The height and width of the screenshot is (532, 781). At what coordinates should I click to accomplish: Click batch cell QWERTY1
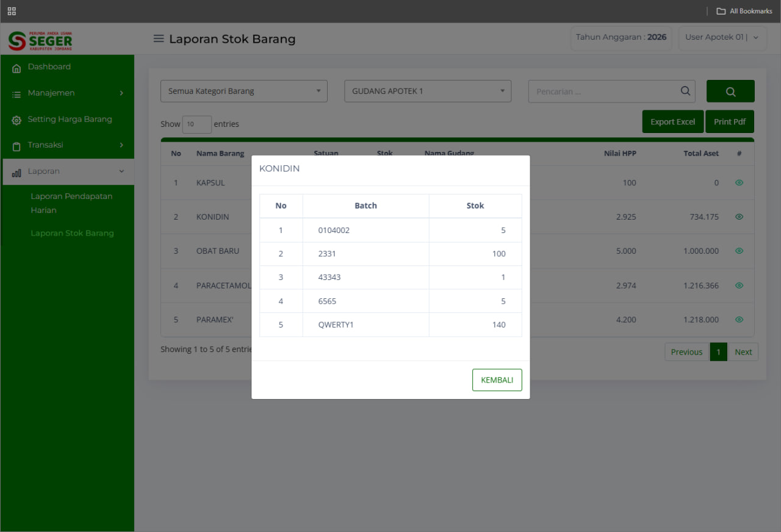366,325
